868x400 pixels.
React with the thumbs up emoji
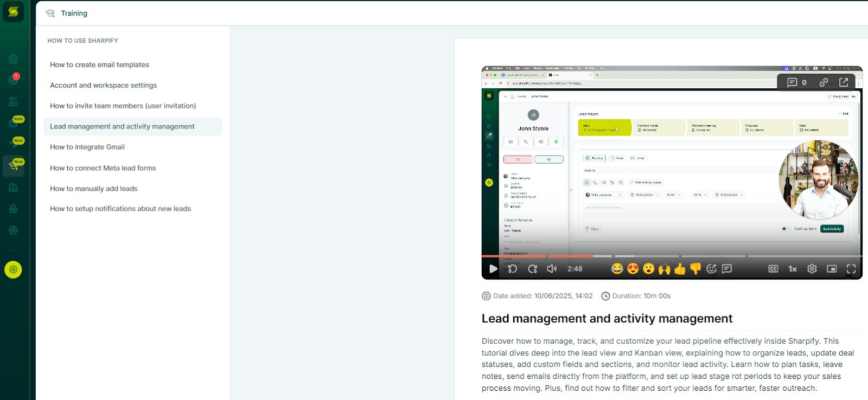pyautogui.click(x=680, y=269)
